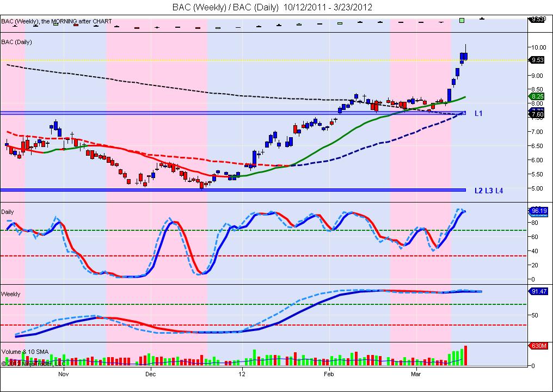The image size is (553, 392).
Task: Click the 20 level on Daily stochastic axis
Action: [x=534, y=265]
